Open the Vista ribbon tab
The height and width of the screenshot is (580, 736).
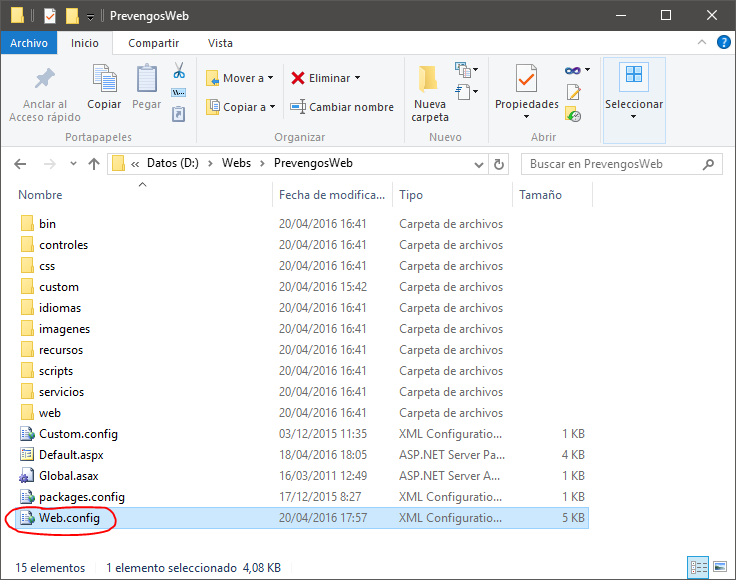[220, 43]
